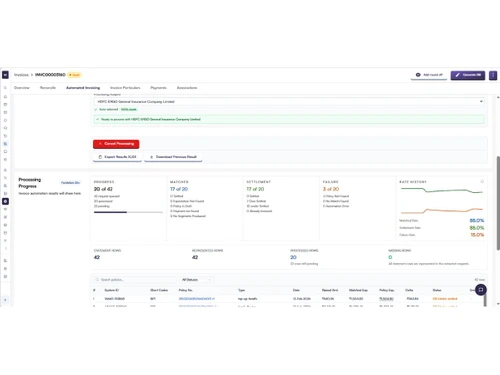The height and width of the screenshot is (375, 500).
Task: Open the Reconcile tab
Action: click(x=48, y=88)
